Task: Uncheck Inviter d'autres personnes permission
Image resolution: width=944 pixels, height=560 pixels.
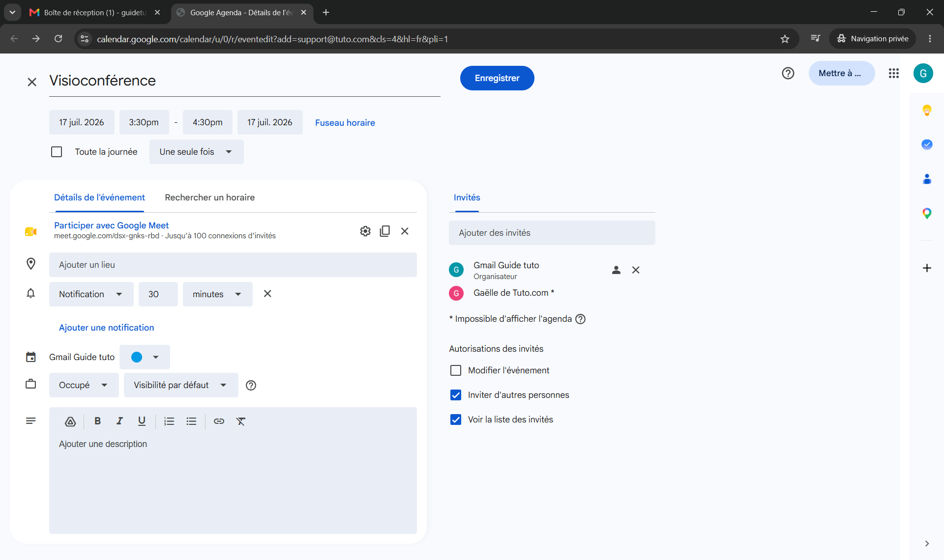Action: point(456,395)
